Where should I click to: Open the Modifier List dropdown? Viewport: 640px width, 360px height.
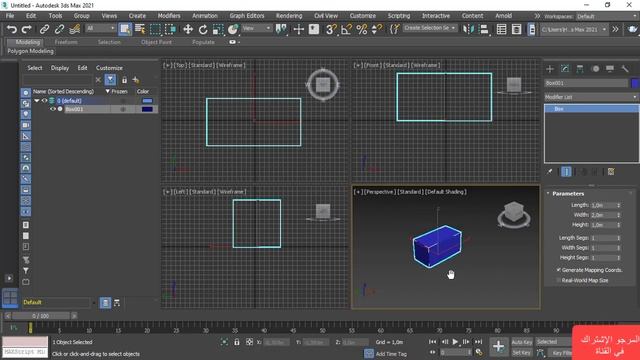[x=591, y=97]
